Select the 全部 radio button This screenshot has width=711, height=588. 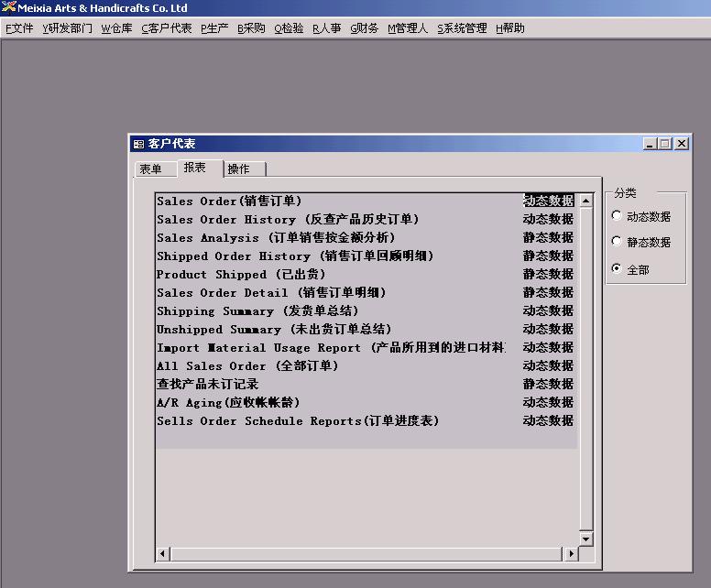(617, 268)
